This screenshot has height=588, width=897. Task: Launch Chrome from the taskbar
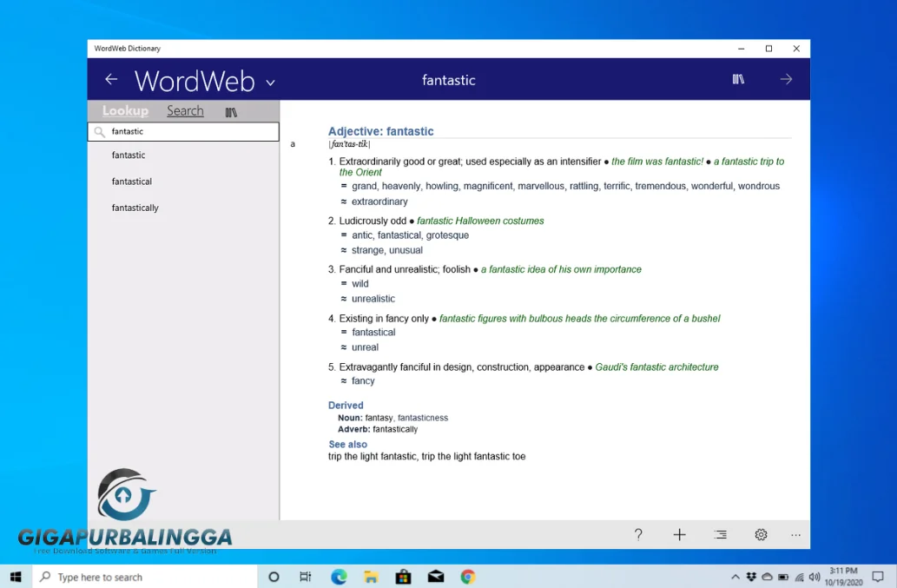[467, 576]
